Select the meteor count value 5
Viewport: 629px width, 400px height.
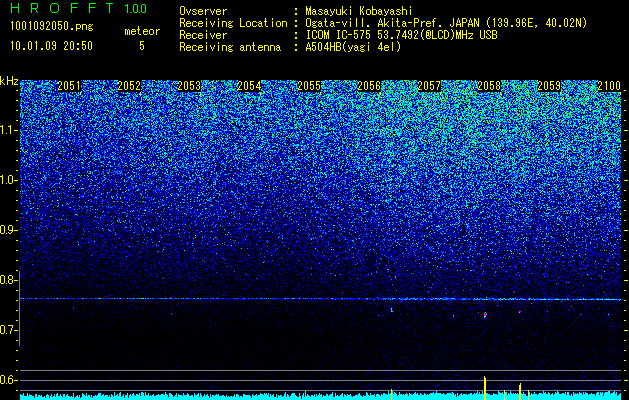(x=142, y=46)
